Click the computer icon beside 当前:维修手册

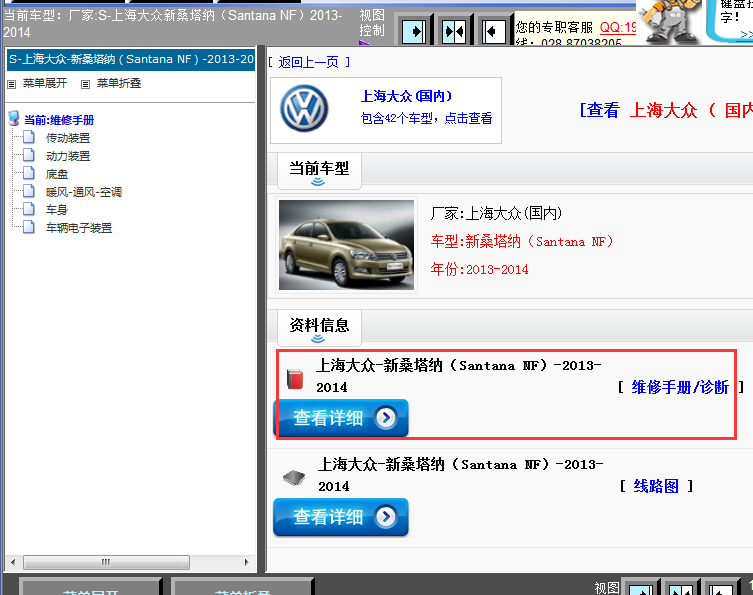[x=14, y=118]
